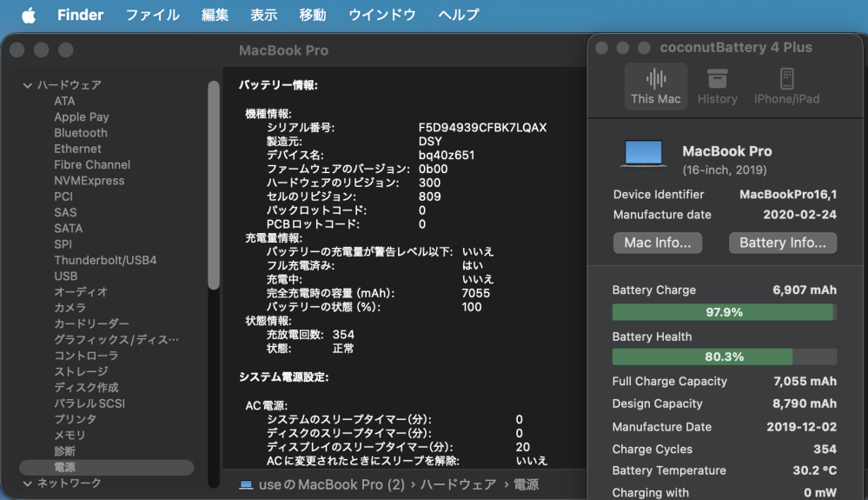Click the serial number F5D94939CFBK7LQAX
The width and height of the screenshot is (868, 500).
pyautogui.click(x=482, y=127)
